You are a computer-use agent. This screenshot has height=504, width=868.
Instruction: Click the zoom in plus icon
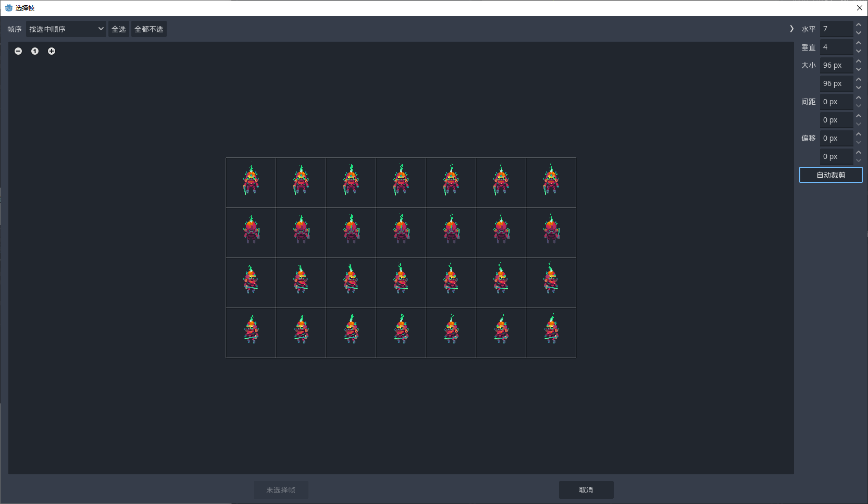52,51
